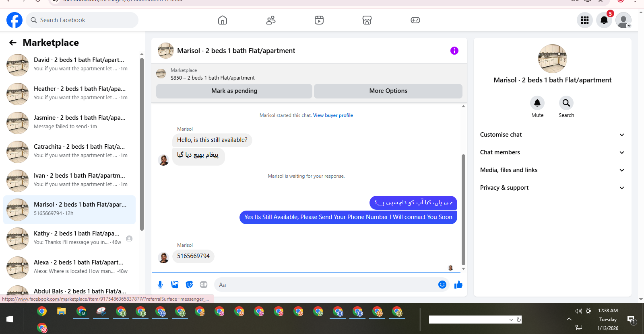Image resolution: width=644 pixels, height=334 pixels.
Task: Click the chat messages scrollbar thumb
Action: click(463, 210)
